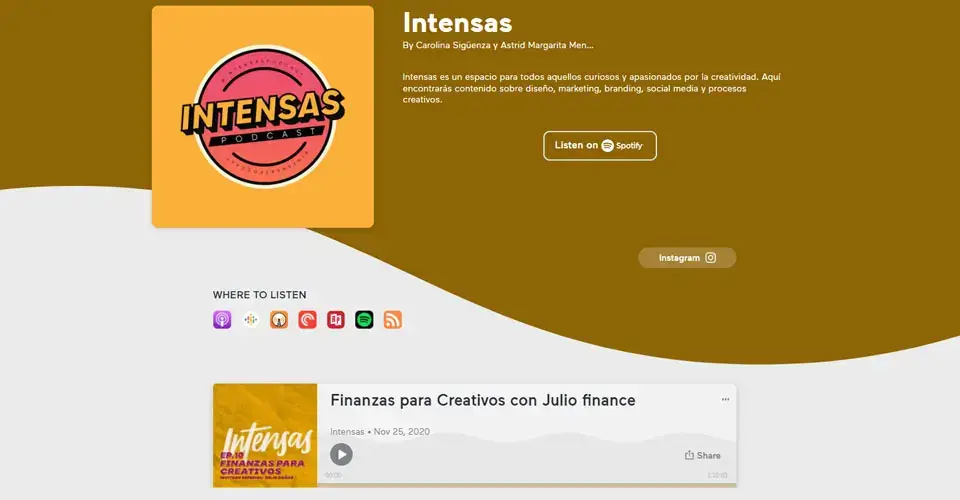Click the Intensas name in episode metadata
Image resolution: width=960 pixels, height=500 pixels.
[x=347, y=431]
